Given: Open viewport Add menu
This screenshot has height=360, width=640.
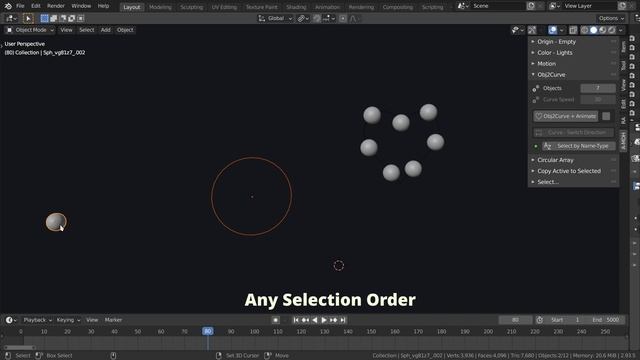Looking at the screenshot, I should pyautogui.click(x=105, y=30).
